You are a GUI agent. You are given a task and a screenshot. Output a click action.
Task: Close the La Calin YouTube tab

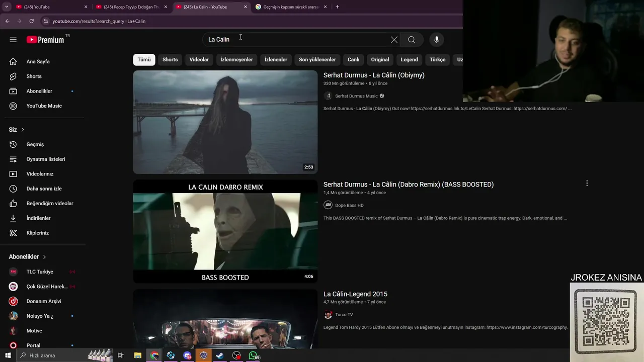coord(246,7)
